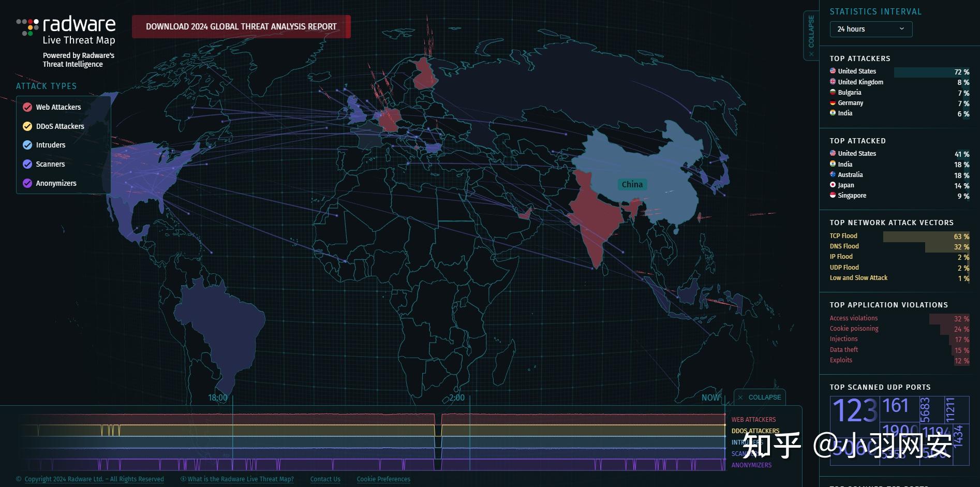This screenshot has width=980, height=487.
Task: Click the Exploits violation row
Action: click(x=899, y=360)
